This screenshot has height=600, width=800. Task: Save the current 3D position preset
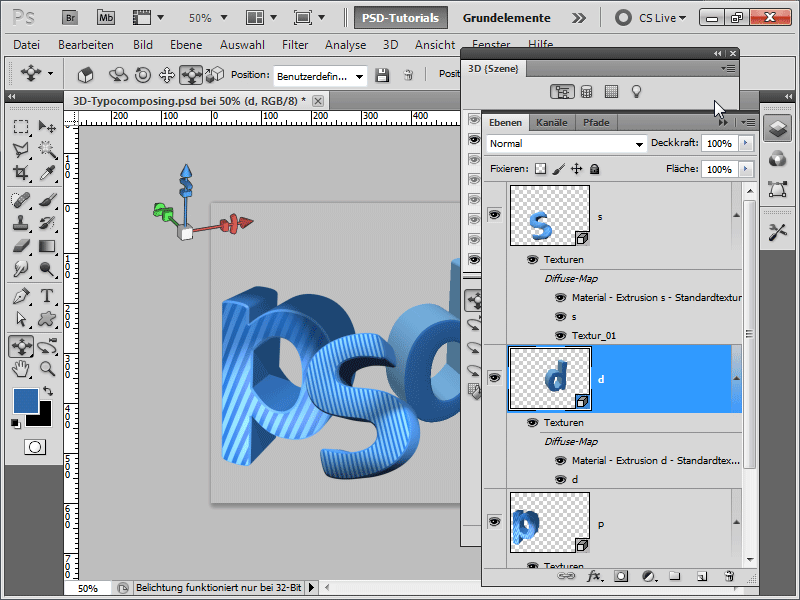click(382, 76)
